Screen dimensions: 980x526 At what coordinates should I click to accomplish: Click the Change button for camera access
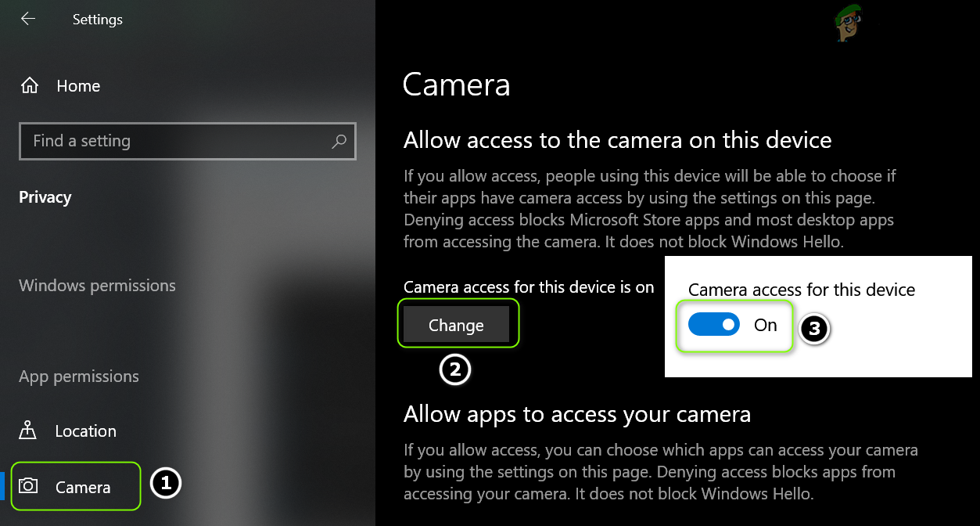click(456, 326)
